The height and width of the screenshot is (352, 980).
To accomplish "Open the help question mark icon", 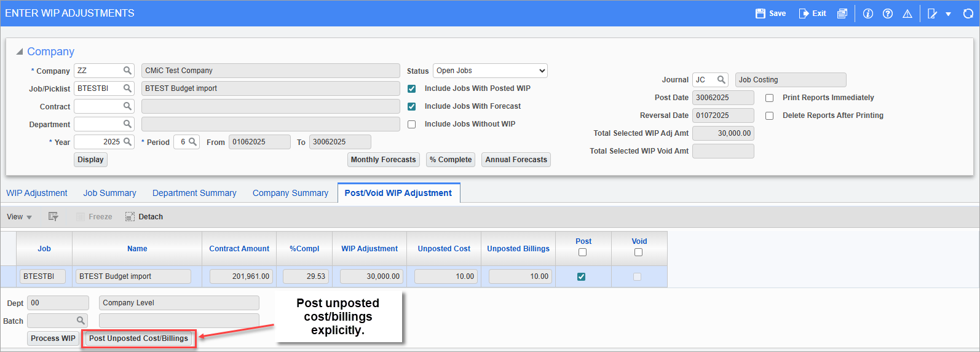I will pos(888,14).
